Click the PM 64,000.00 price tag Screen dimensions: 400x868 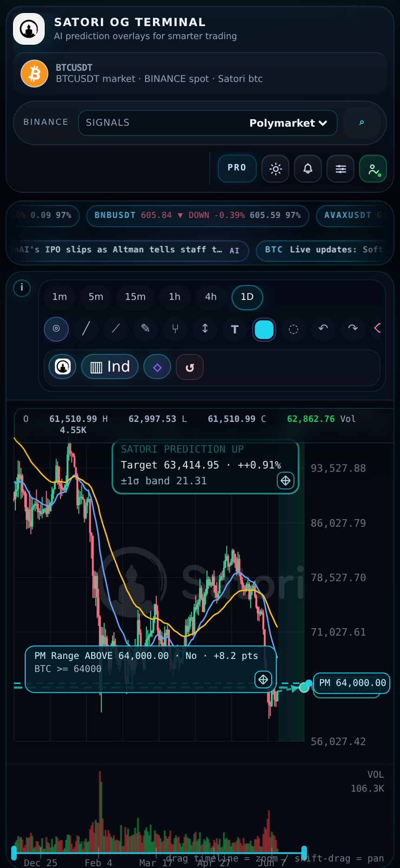pos(352,683)
